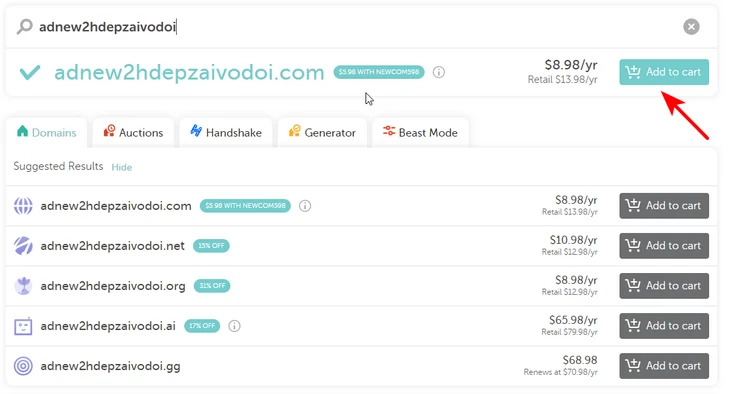
Task: Clear the domain search field with X icon
Action: tap(691, 27)
